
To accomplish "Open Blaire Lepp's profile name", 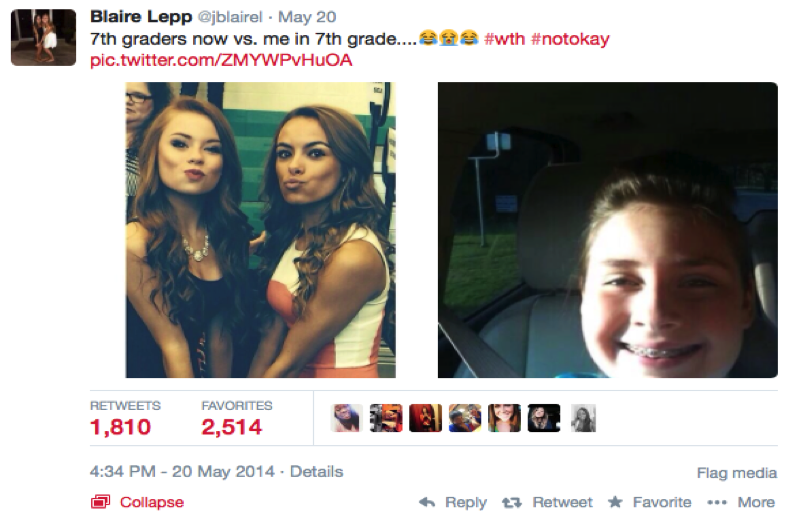I will 141,17.
